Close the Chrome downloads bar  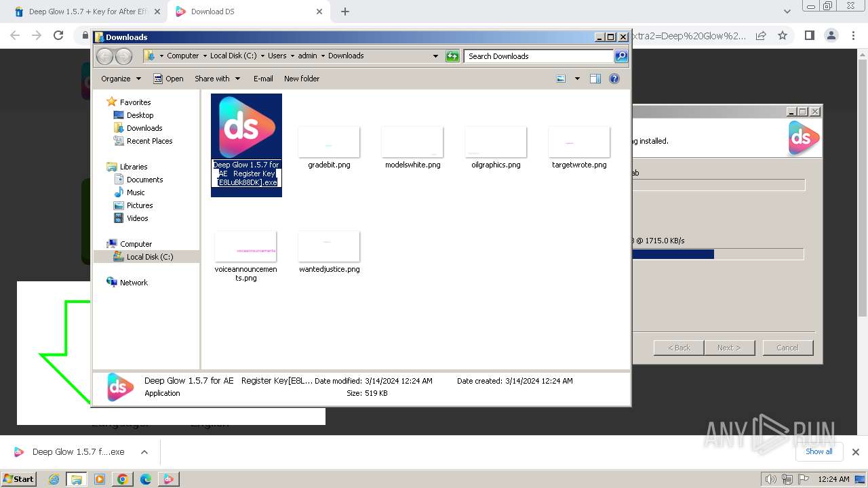point(855,452)
